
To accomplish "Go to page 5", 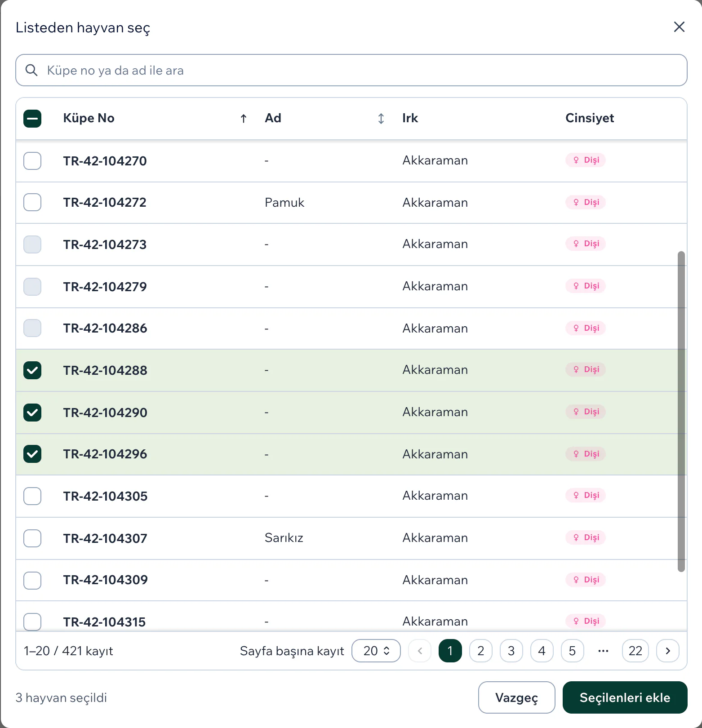I will point(573,651).
